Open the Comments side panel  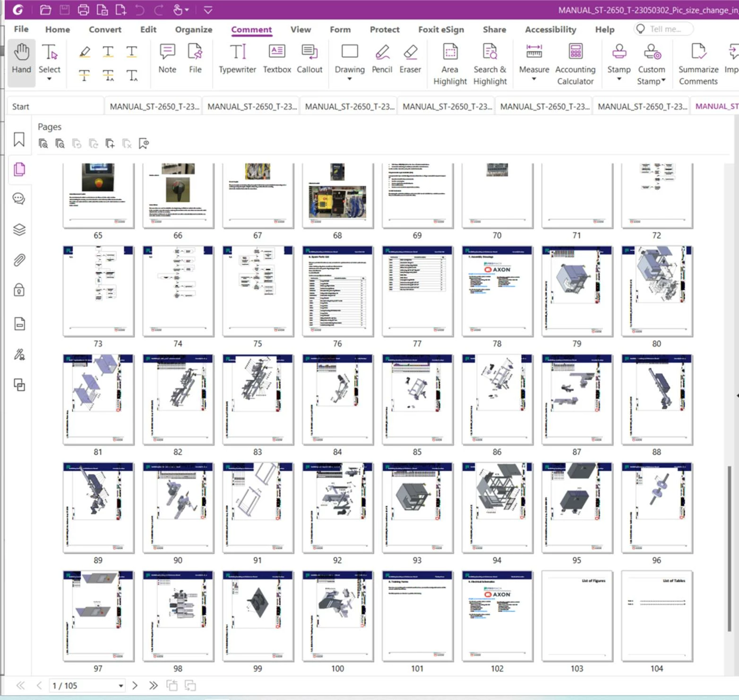coord(19,199)
